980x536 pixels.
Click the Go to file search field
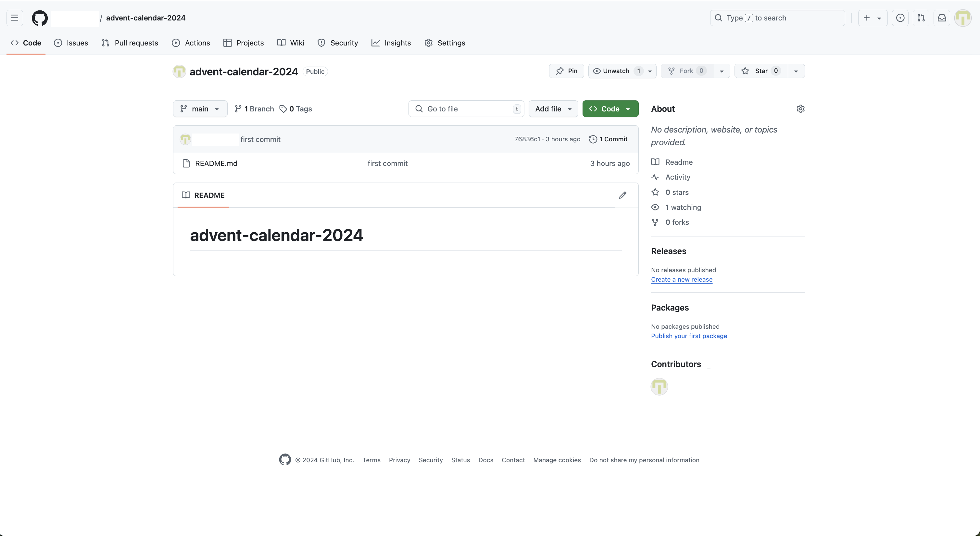pos(466,109)
